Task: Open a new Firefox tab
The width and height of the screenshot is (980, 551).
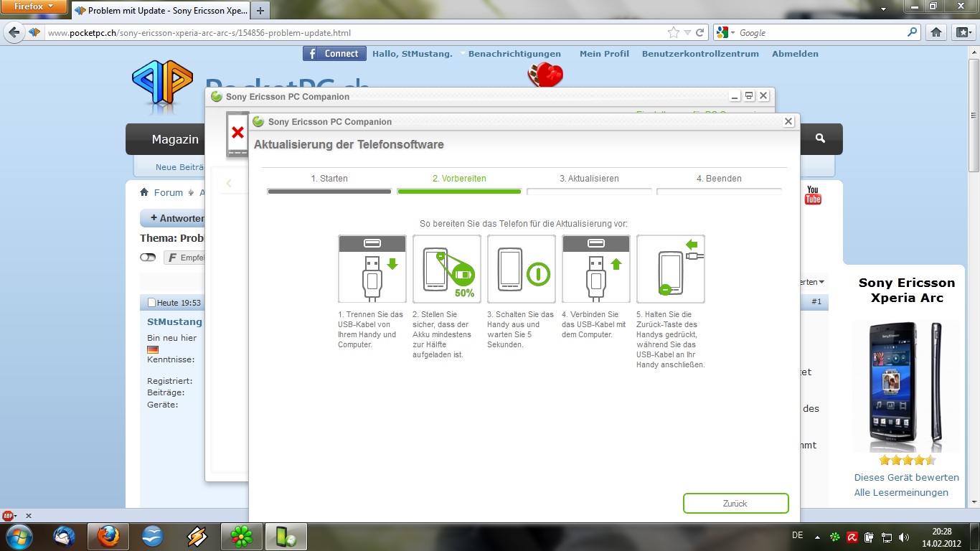Action: (260, 11)
